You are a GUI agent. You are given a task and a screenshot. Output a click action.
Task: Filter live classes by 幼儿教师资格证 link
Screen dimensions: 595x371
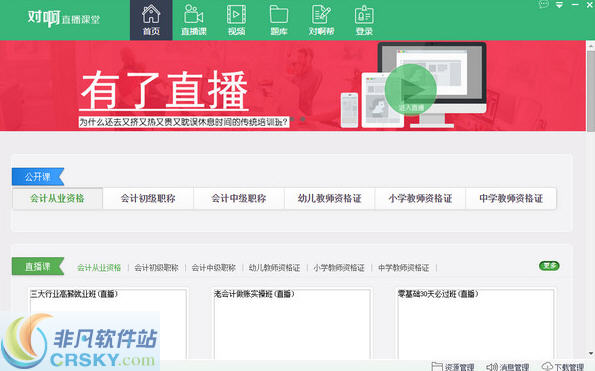pyautogui.click(x=274, y=268)
